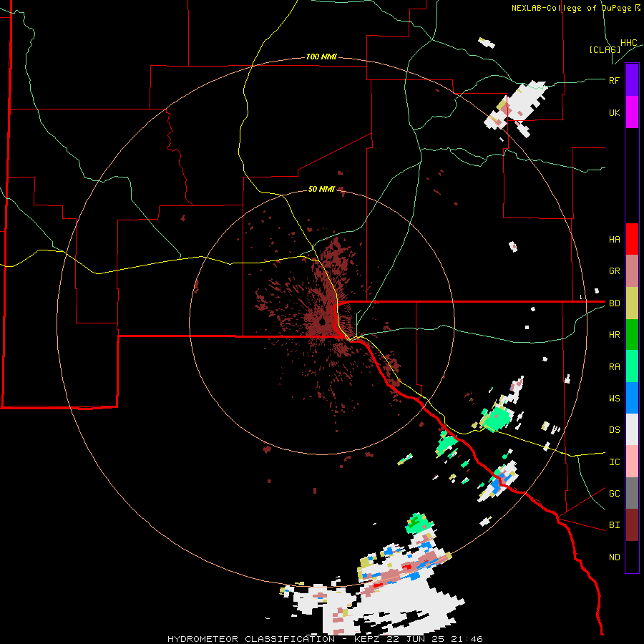The image size is (644, 644).
Task: Click the HA red legend swatch
Action: [632, 239]
